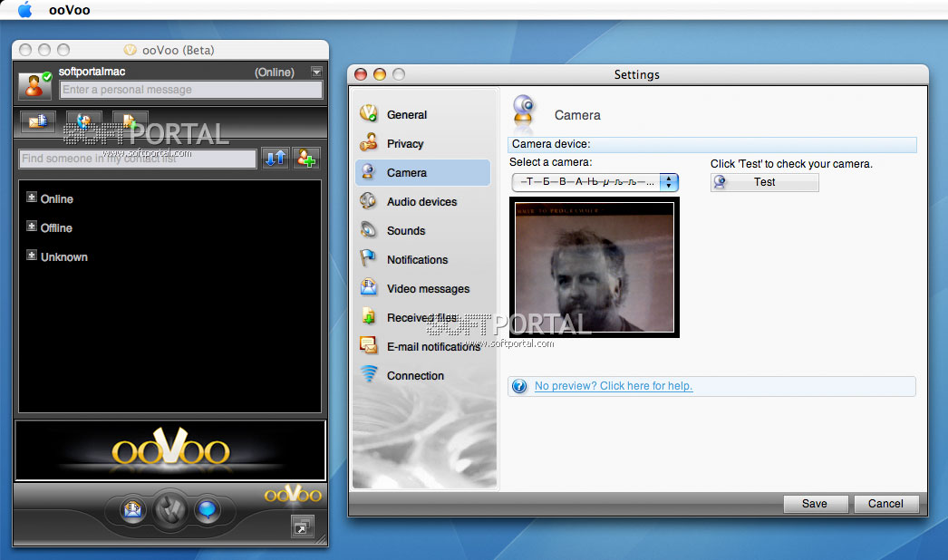
Task: Click the Connection wireless icon
Action: click(369, 374)
